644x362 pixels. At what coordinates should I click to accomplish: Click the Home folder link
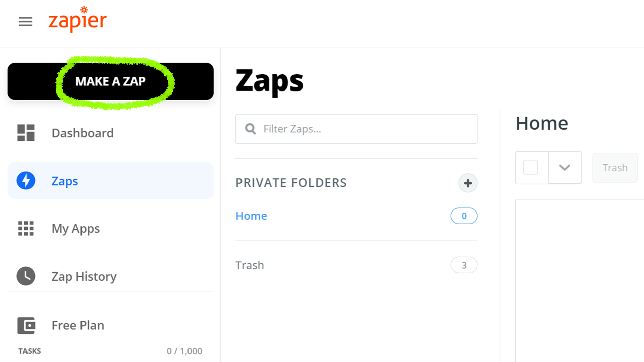pos(251,216)
